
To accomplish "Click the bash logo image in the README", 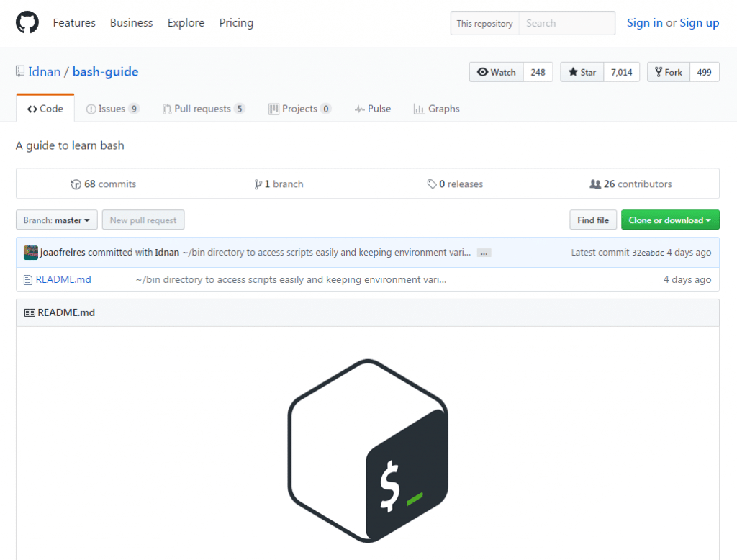I will point(368,451).
